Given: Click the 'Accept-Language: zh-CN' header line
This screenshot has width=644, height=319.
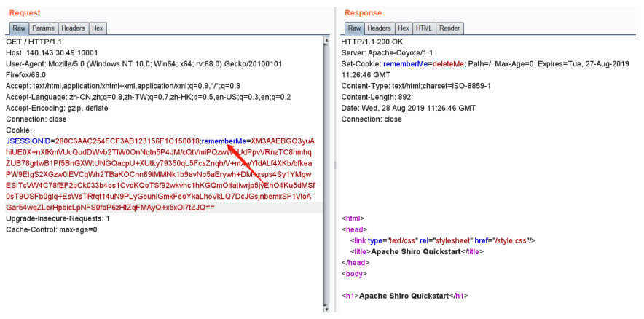Looking at the screenshot, I should [149, 98].
